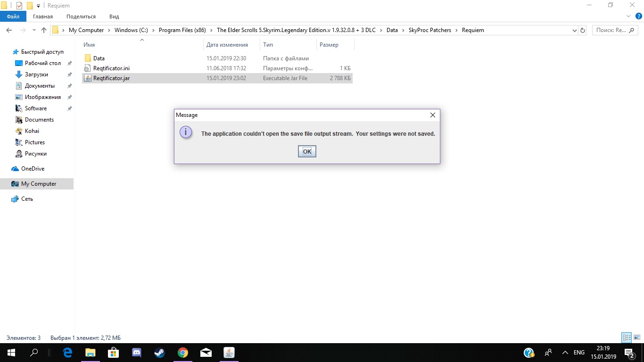The image size is (644, 362).
Task: Click Windows (C:) in the address breadcrumb
Action: click(x=131, y=30)
